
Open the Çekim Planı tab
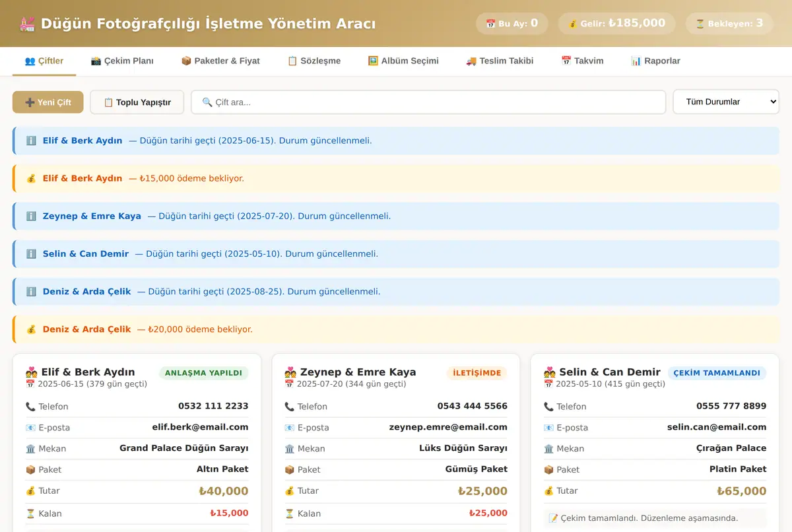click(122, 61)
